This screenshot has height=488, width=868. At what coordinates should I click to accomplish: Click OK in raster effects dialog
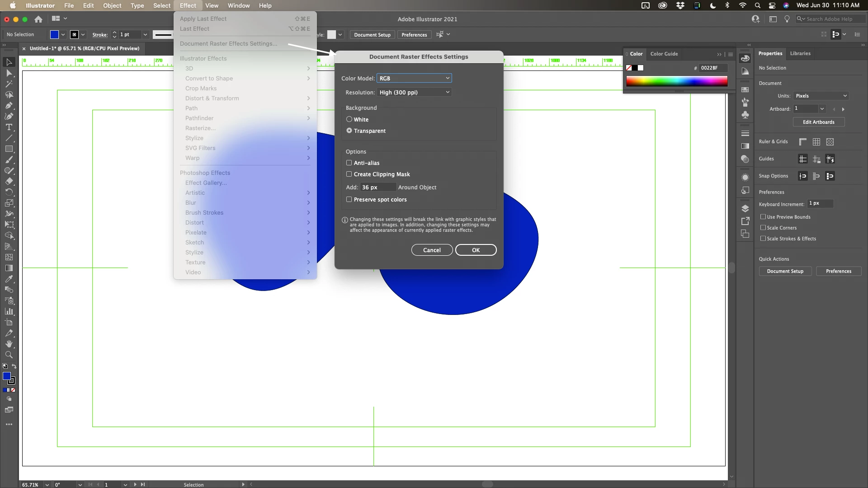point(476,250)
